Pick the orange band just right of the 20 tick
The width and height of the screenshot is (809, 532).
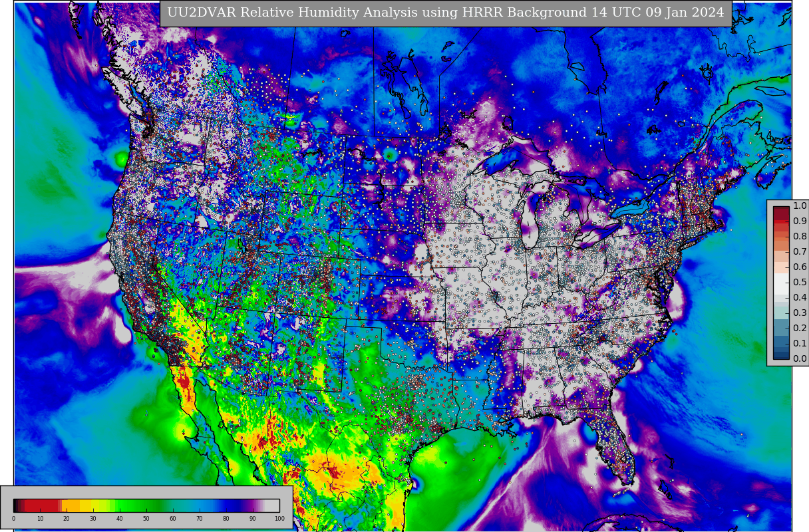click(x=71, y=505)
